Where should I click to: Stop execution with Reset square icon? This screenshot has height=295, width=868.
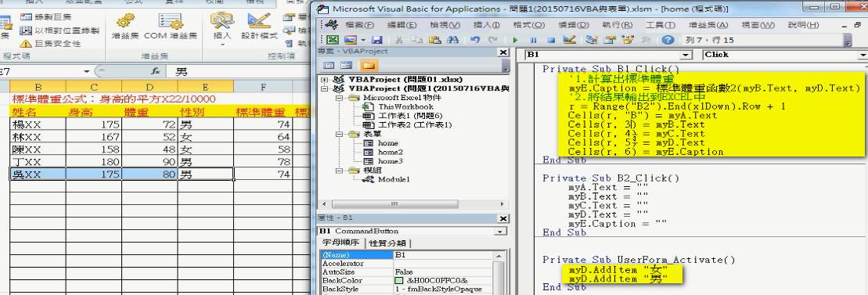tap(551, 40)
